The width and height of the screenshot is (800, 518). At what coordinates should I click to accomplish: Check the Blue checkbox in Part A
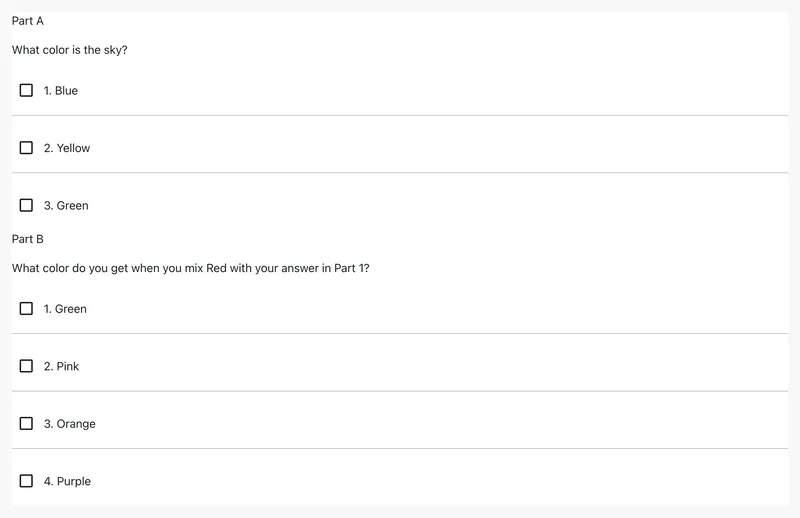26,90
